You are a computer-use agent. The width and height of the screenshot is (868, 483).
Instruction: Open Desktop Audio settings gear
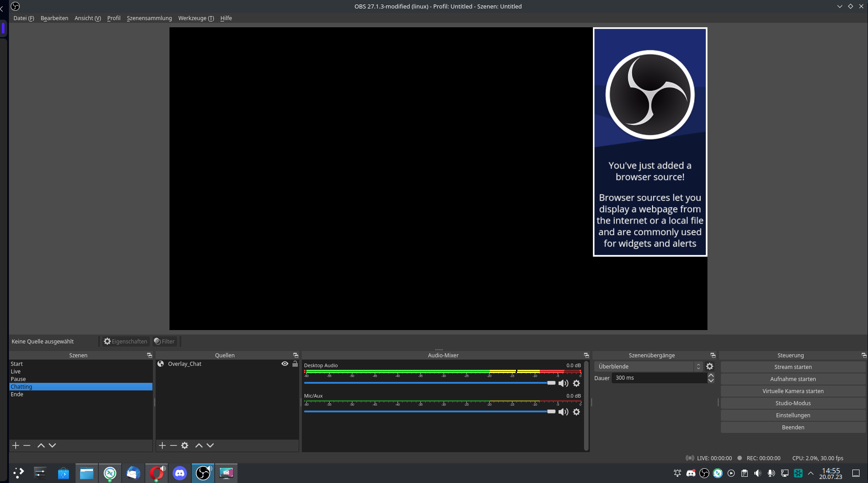tap(576, 383)
